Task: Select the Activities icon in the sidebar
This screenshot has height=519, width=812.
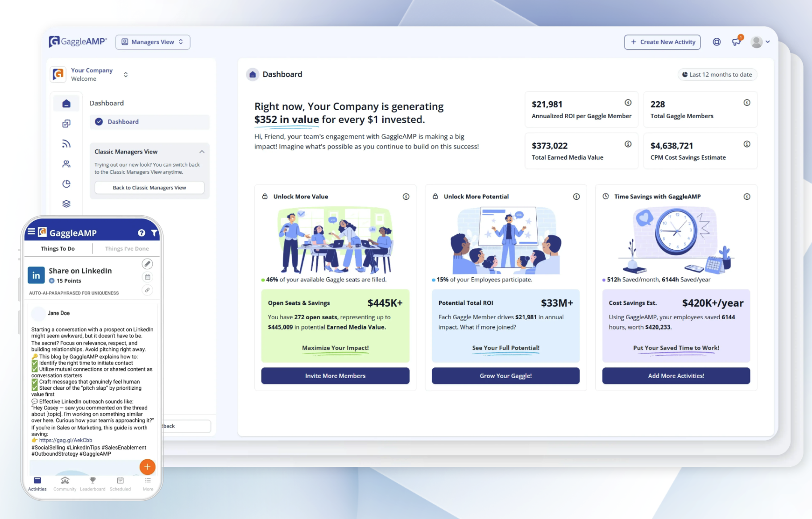Action: 66,124
